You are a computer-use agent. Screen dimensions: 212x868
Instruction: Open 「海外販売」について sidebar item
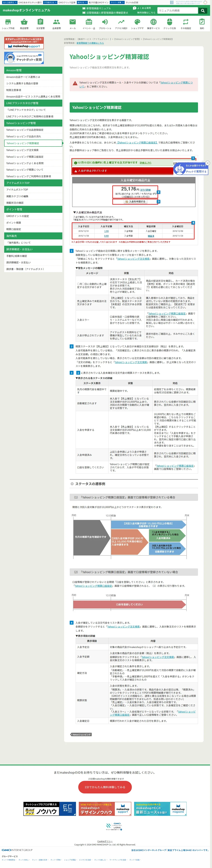point(33,243)
